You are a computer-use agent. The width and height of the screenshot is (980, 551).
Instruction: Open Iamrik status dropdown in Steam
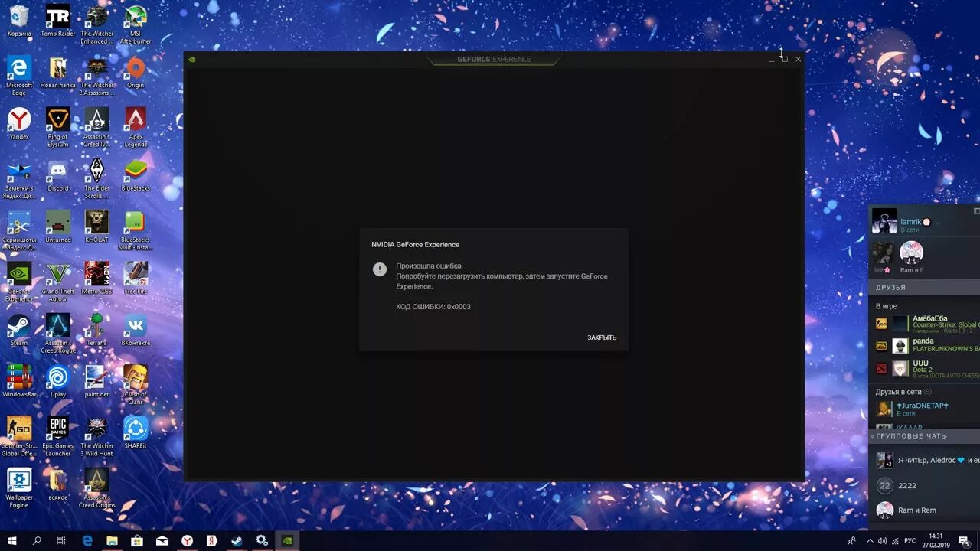tap(937, 223)
